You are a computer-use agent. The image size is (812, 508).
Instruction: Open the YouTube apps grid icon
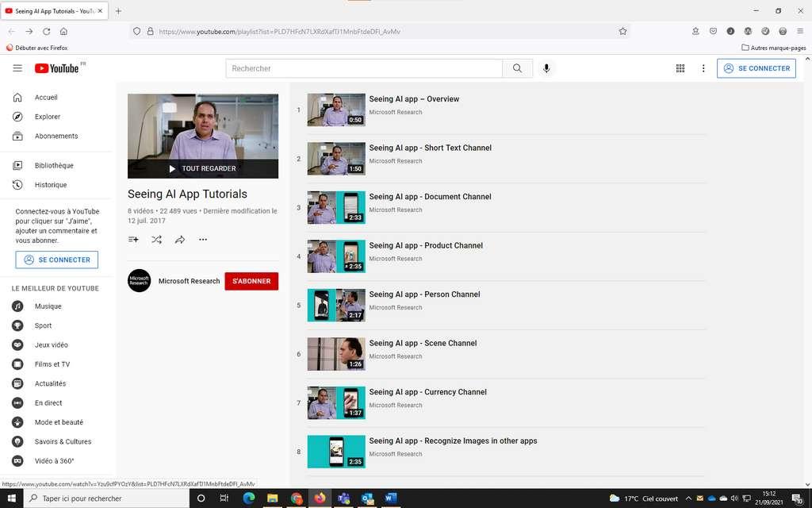coord(680,68)
